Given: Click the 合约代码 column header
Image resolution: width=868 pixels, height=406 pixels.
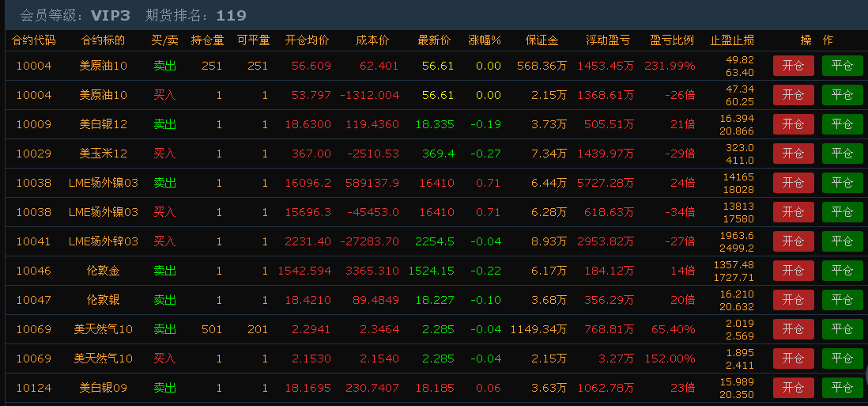Looking at the screenshot, I should point(34,40).
